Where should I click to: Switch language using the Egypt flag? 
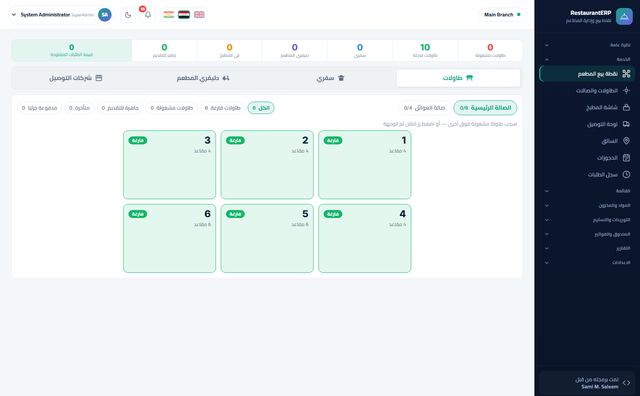[x=184, y=15]
